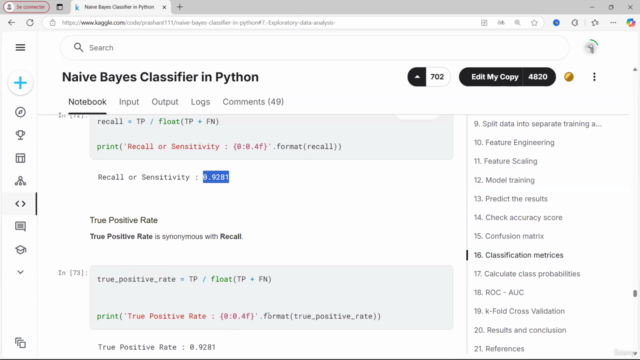Open browser split screen icon
The image size is (640, 360).
pyautogui.click(x=484, y=23)
